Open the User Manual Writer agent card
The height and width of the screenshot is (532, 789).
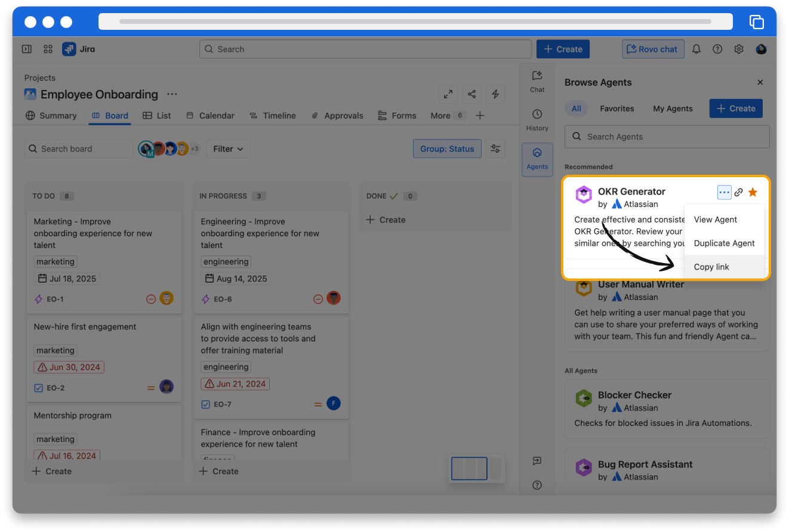pos(667,311)
